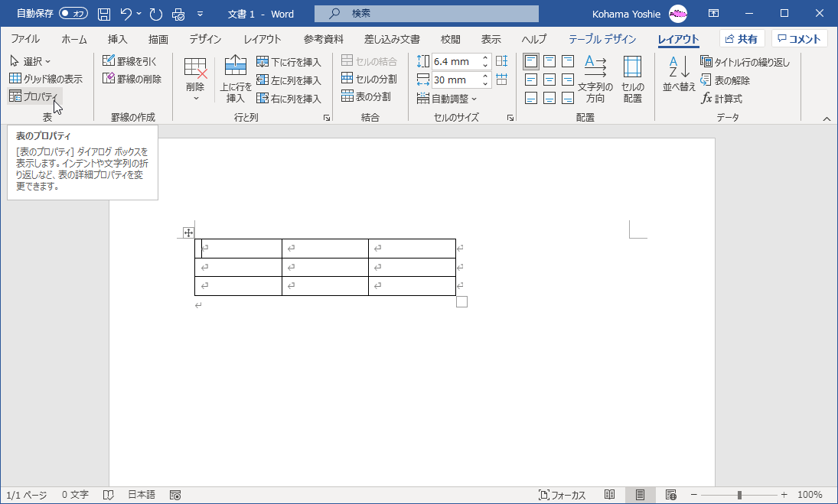Image resolution: width=838 pixels, height=504 pixels.
Task: Open the ribbon display options icon
Action: coord(713,13)
